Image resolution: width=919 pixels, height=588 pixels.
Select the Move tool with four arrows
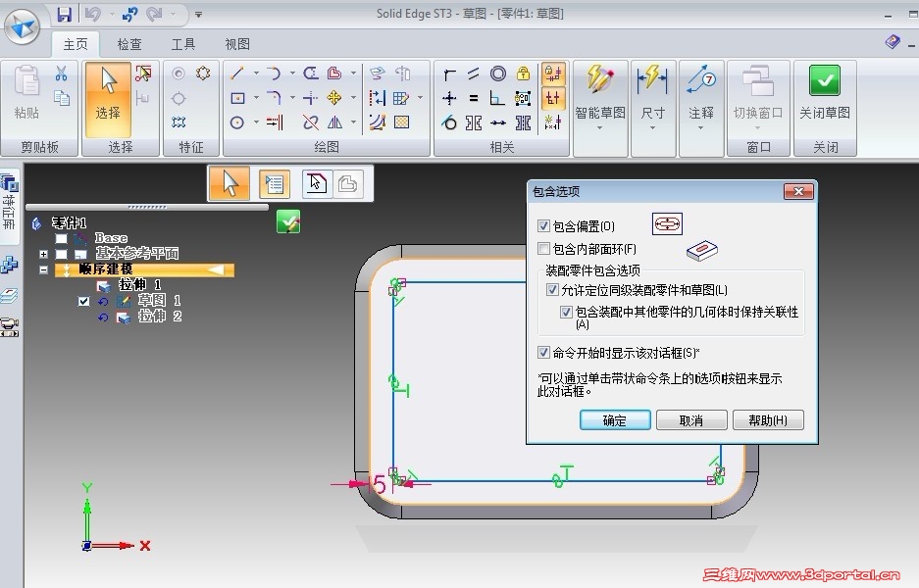point(334,97)
